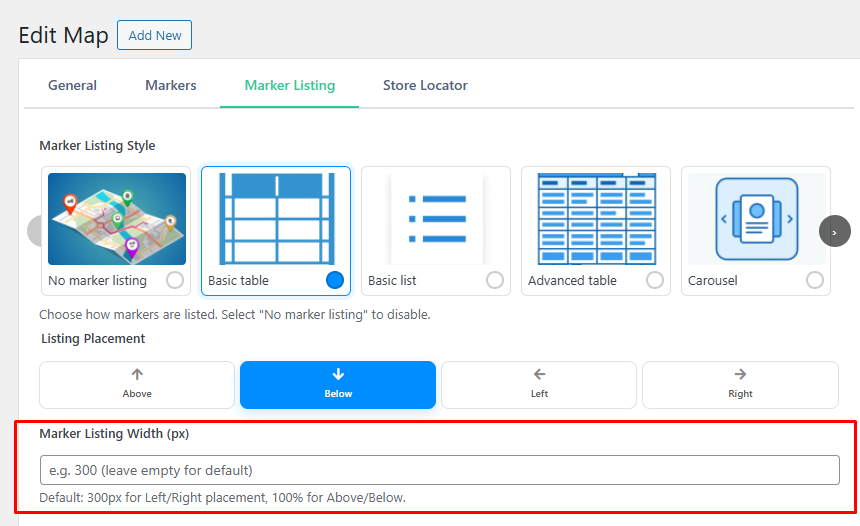Click the up arrow Above placement icon
This screenshot has height=526, width=860.
click(x=137, y=375)
